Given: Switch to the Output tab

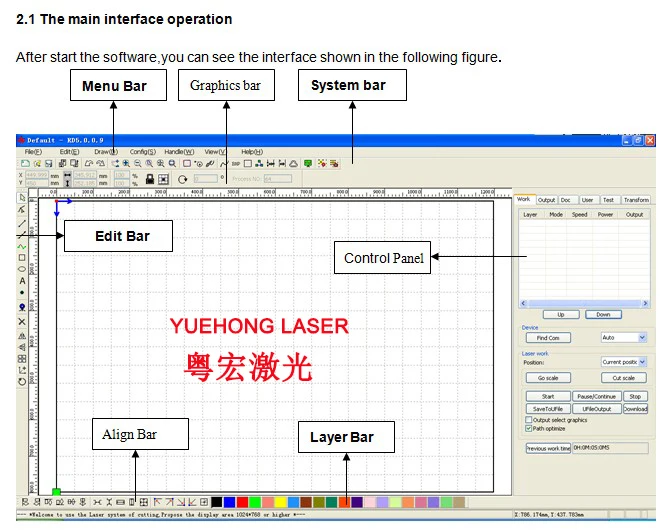Looking at the screenshot, I should [x=546, y=200].
